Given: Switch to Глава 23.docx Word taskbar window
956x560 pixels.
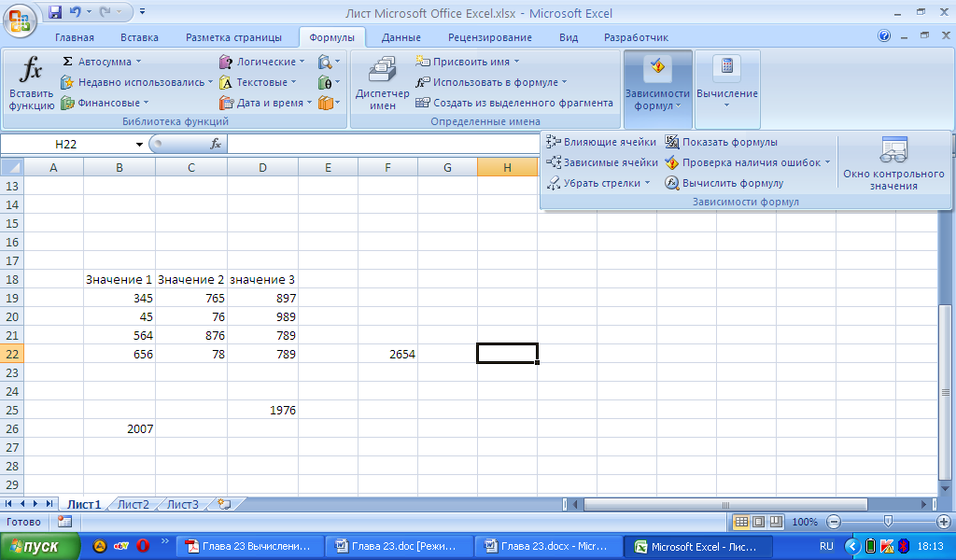Looking at the screenshot, I should click(x=547, y=546).
